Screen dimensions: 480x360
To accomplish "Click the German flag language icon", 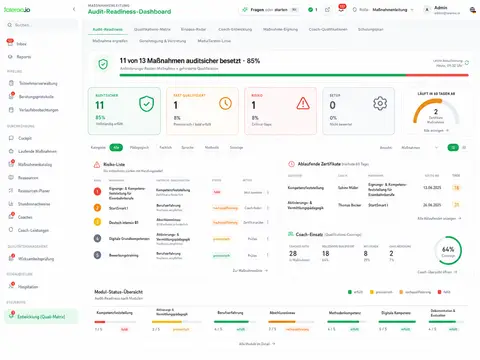I will point(473,10).
